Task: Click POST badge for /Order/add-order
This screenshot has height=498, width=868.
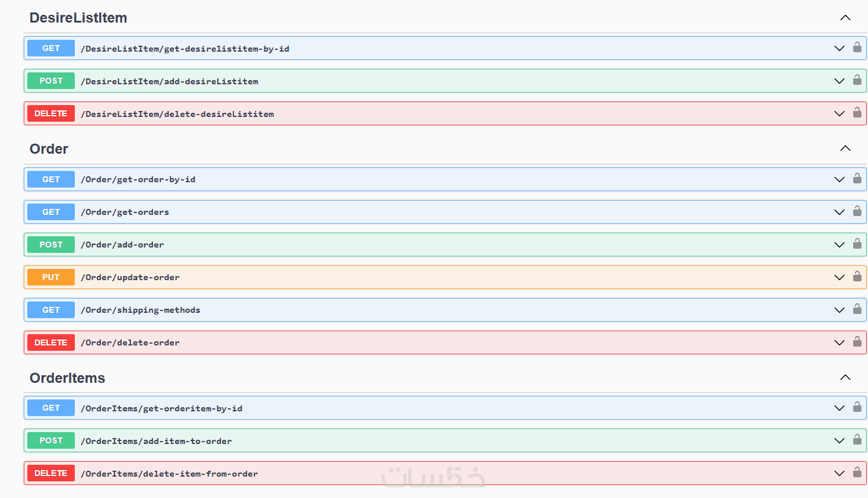Action: click(51, 245)
